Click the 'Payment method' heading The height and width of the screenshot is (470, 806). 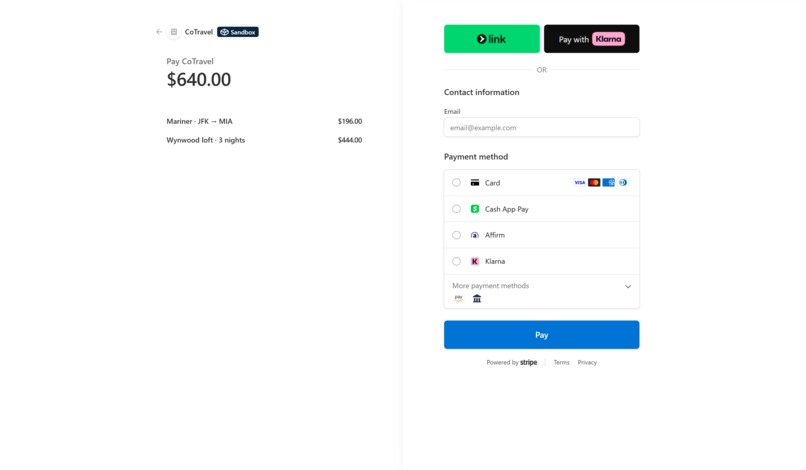(476, 156)
